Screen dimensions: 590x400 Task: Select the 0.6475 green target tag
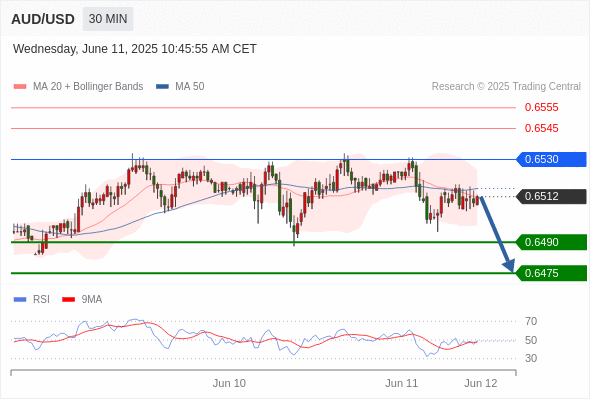point(551,273)
